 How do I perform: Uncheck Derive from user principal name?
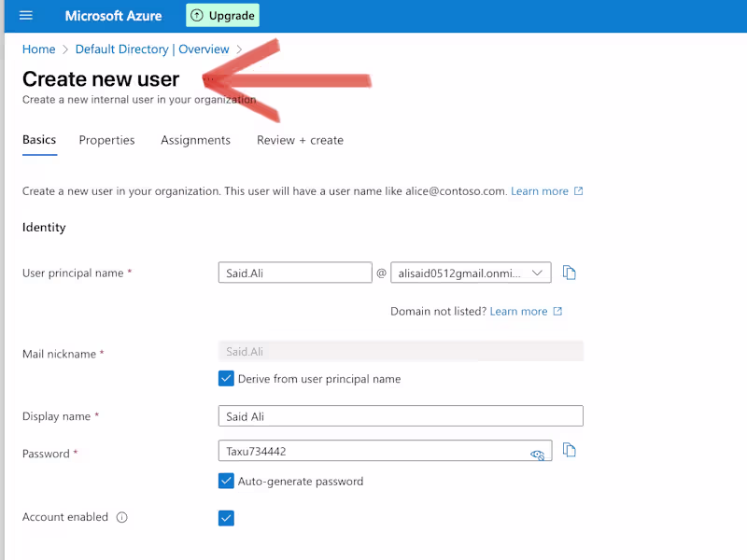pyautogui.click(x=225, y=378)
